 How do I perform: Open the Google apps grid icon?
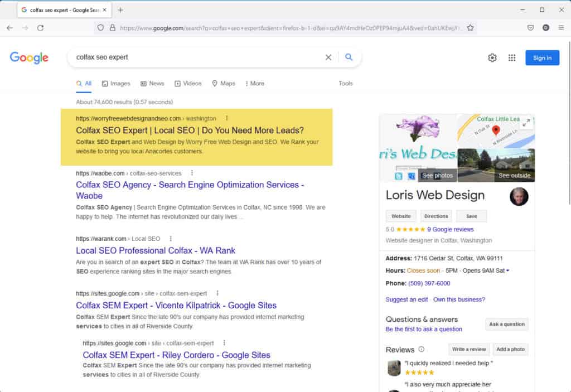[512, 57]
